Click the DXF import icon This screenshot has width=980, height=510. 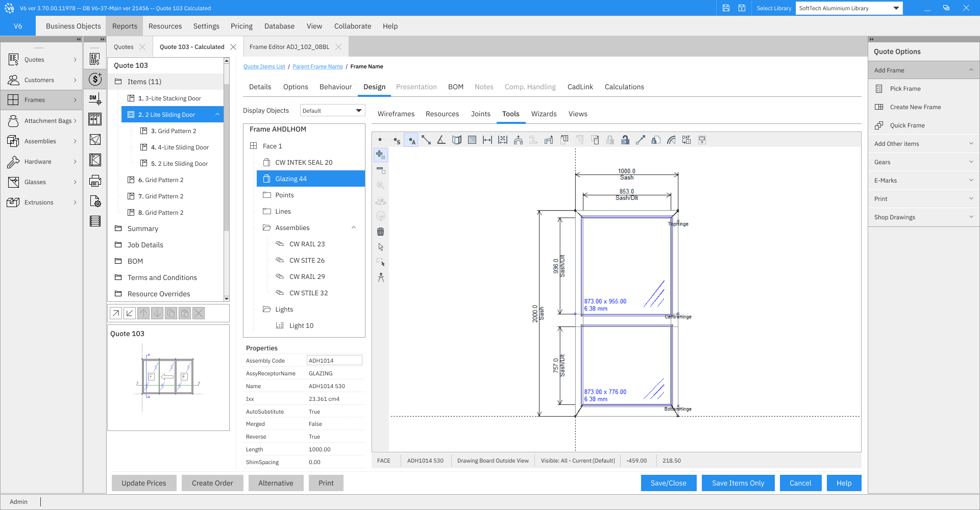[687, 140]
